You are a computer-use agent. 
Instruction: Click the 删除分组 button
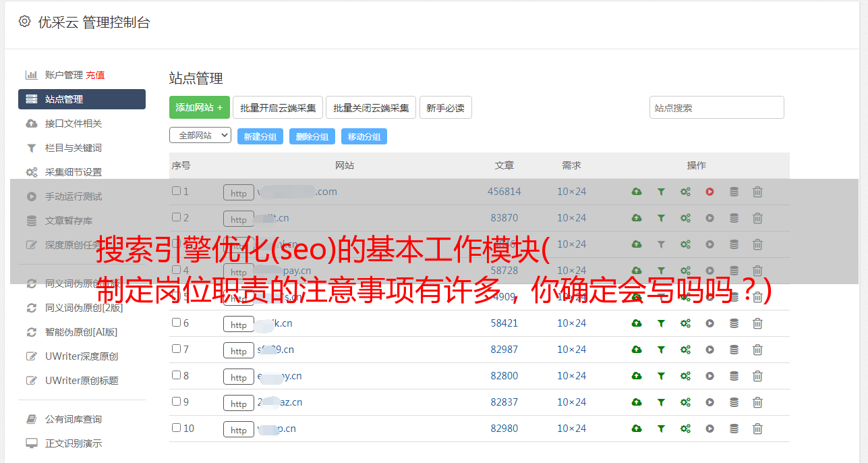312,136
